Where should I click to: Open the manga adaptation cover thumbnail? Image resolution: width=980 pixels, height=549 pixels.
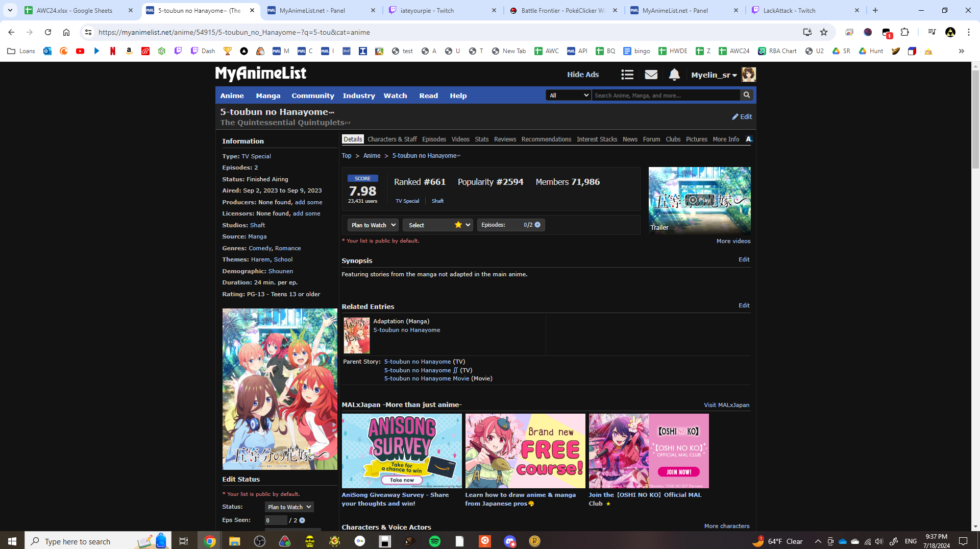pos(357,336)
